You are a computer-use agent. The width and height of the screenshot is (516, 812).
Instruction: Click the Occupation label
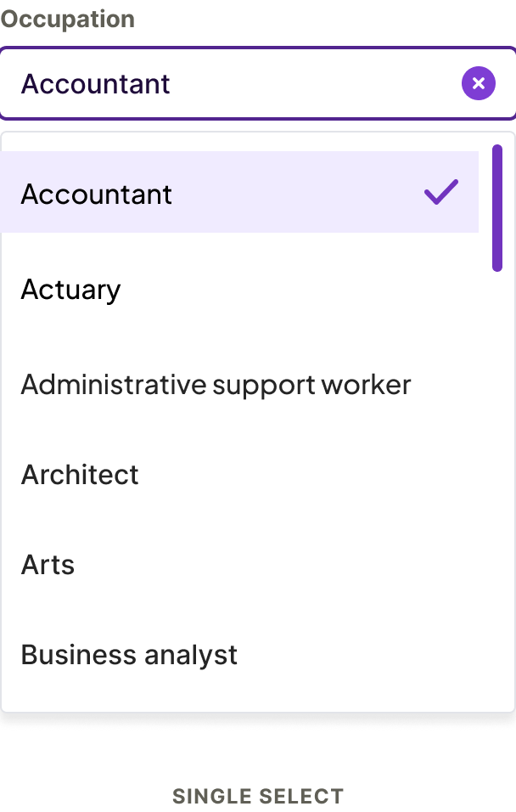pyautogui.click(x=68, y=19)
